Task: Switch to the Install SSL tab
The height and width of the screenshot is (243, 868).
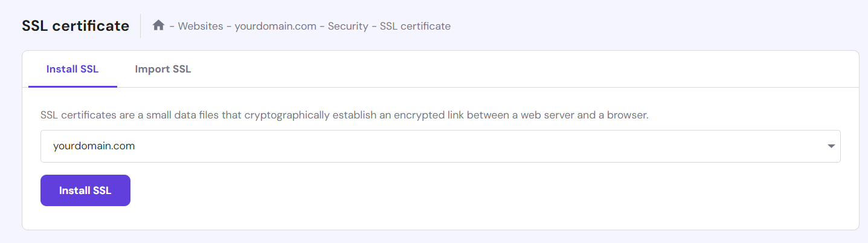Action: [72, 69]
